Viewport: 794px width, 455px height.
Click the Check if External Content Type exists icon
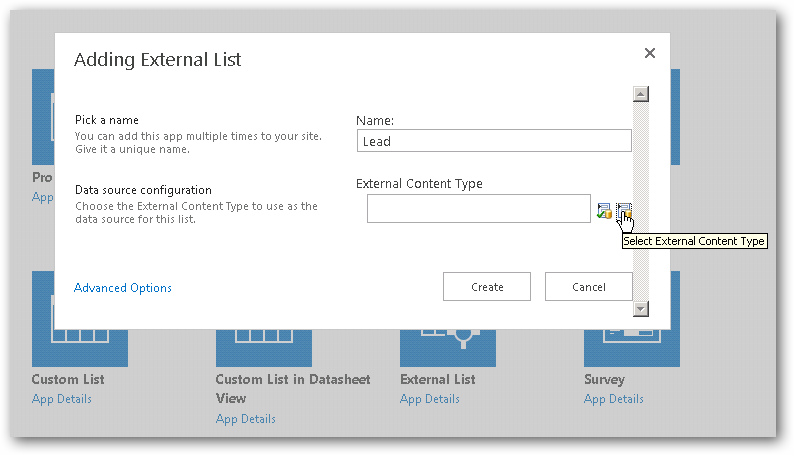click(604, 210)
